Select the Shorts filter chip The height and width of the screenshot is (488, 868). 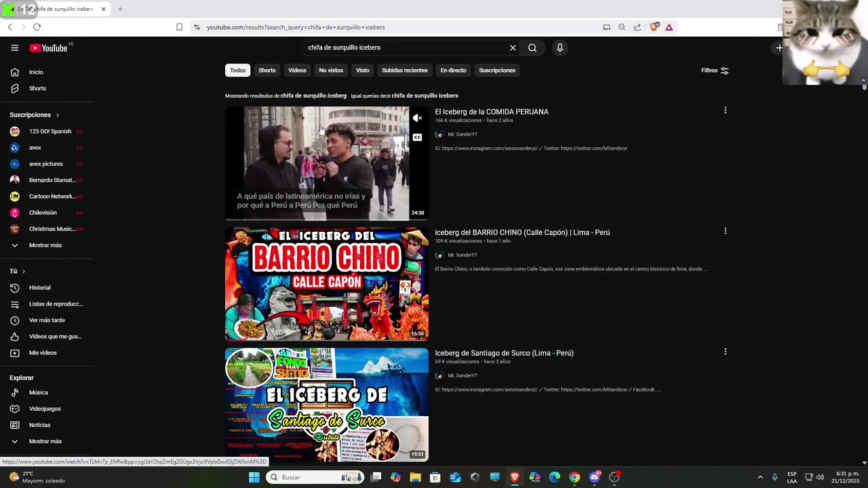[x=267, y=70]
